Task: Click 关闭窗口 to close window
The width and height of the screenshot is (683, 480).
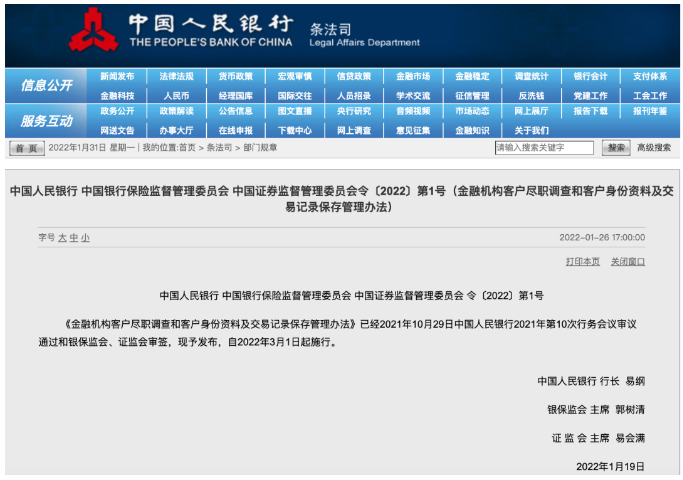Action: point(628,261)
